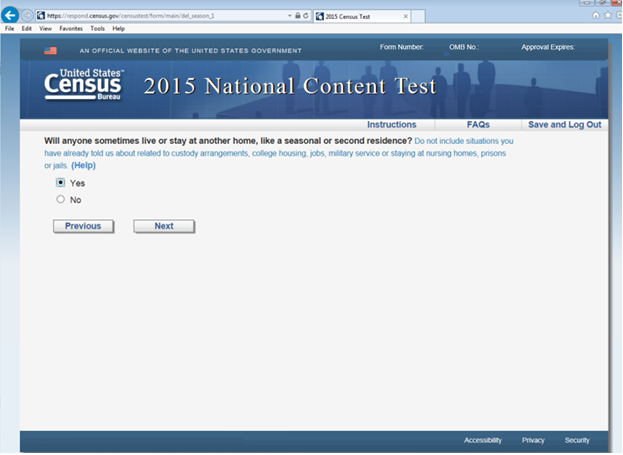This screenshot has height=455, width=623.
Task: Close the 2015 Census Test tab
Action: tap(405, 16)
